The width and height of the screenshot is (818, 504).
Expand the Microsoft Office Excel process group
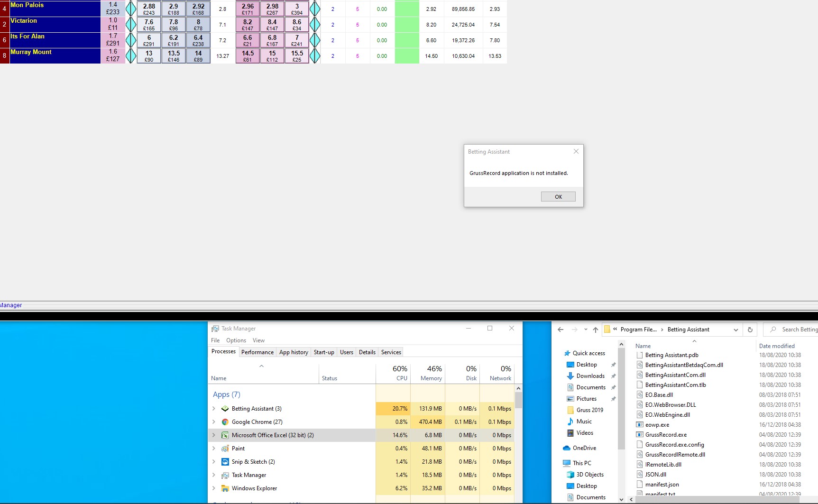point(214,435)
